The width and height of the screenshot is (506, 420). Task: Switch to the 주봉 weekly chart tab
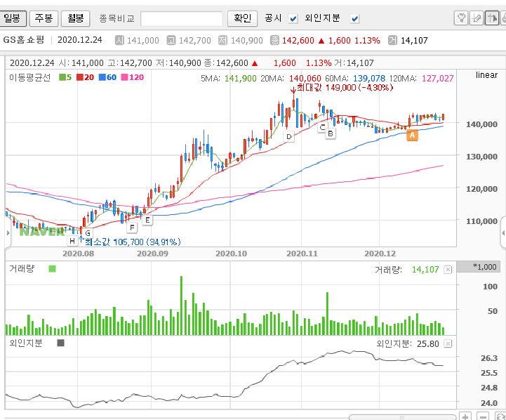(x=44, y=18)
